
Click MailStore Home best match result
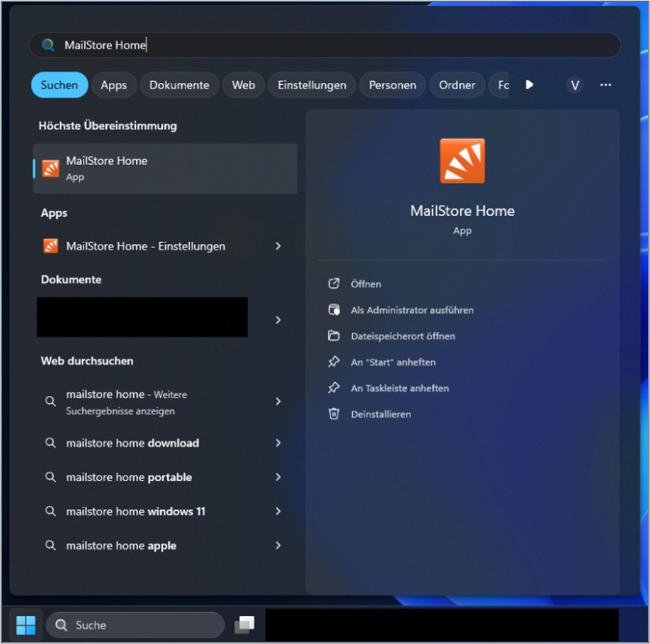coord(165,168)
